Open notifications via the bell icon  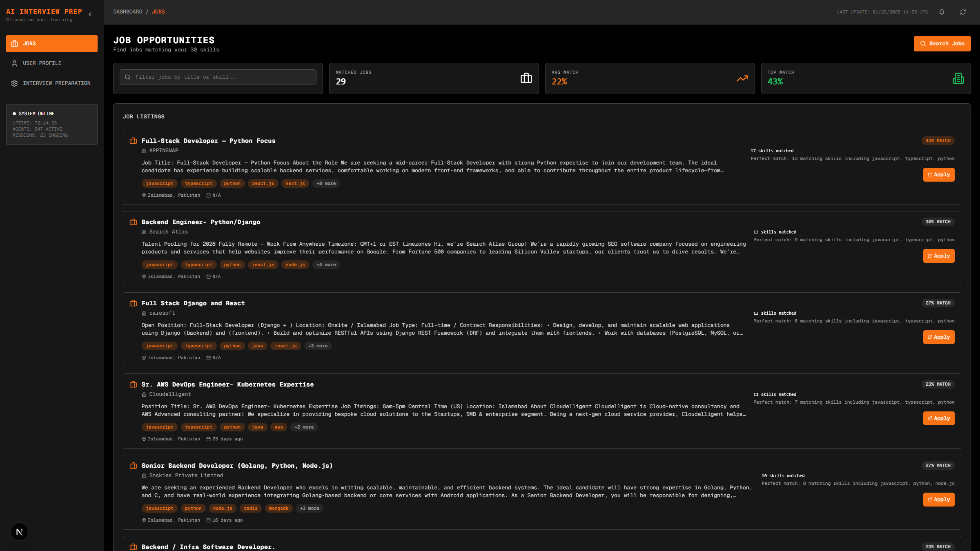pos(942,12)
